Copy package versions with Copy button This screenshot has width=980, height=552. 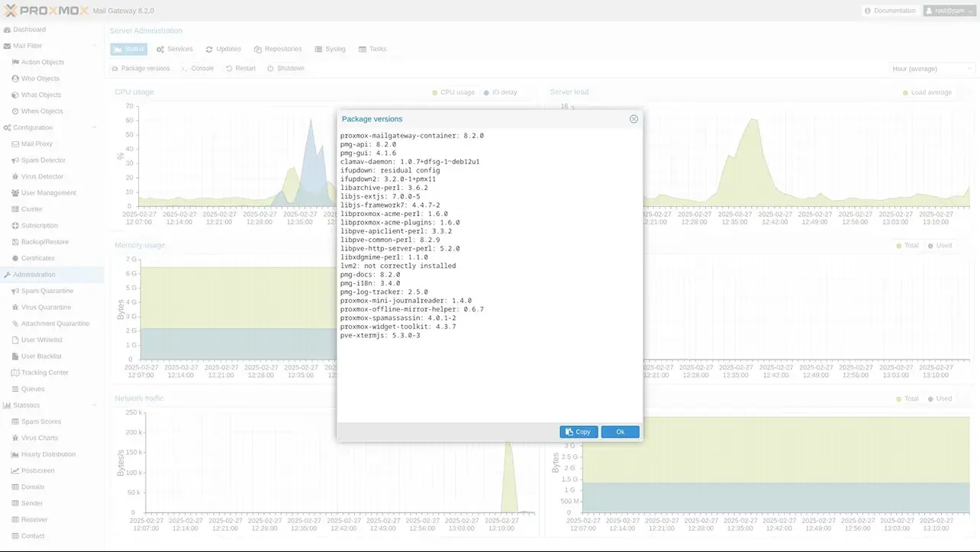(x=579, y=432)
